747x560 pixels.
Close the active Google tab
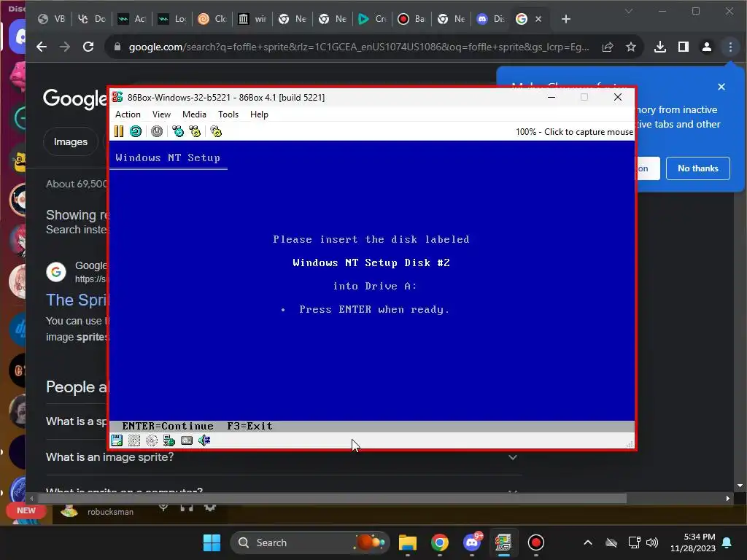pos(538,19)
